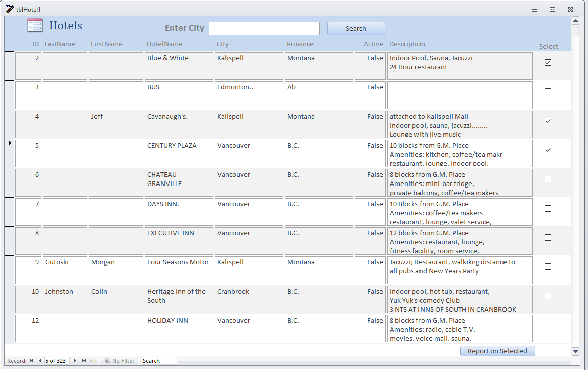
Task: Click the Report on Selected button
Action: coord(497,351)
